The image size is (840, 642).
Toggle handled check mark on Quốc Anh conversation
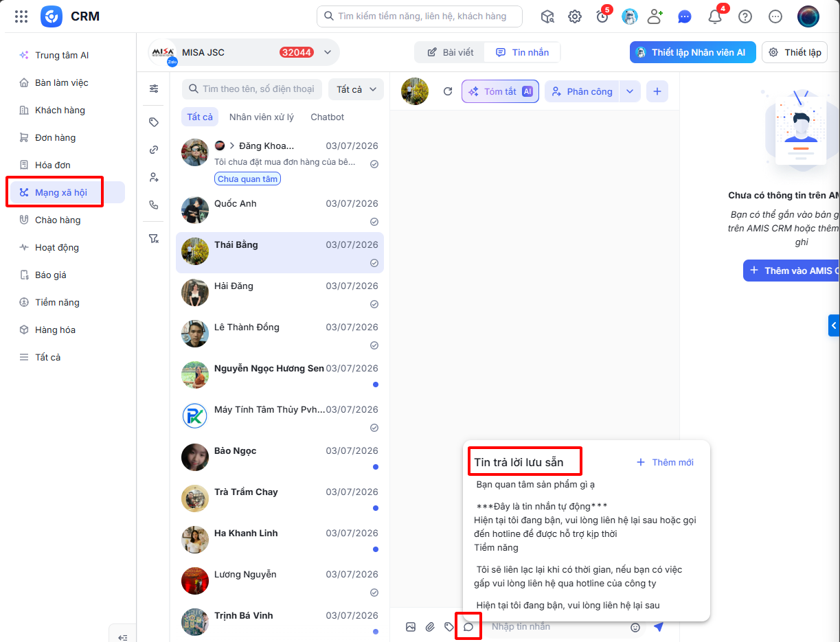click(x=374, y=222)
